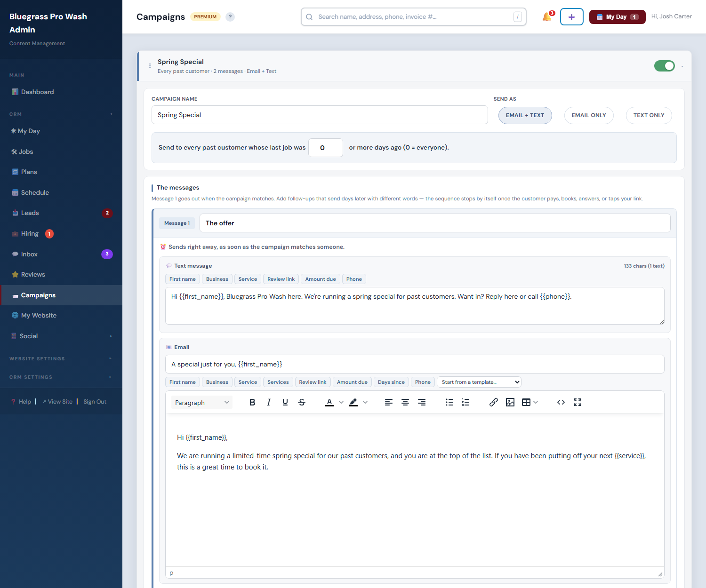Apply the highlight color swatch
The height and width of the screenshot is (588, 706).
(353, 402)
